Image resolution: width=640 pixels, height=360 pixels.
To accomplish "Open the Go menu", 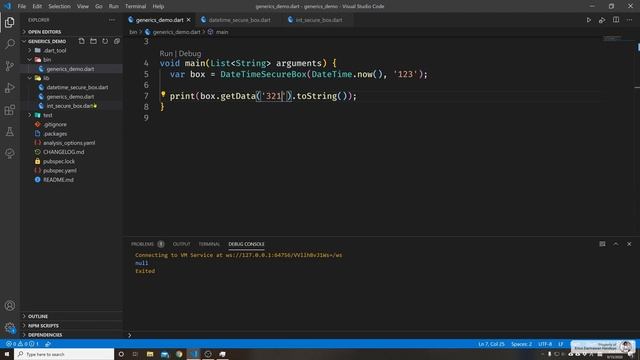I will coord(99,7).
